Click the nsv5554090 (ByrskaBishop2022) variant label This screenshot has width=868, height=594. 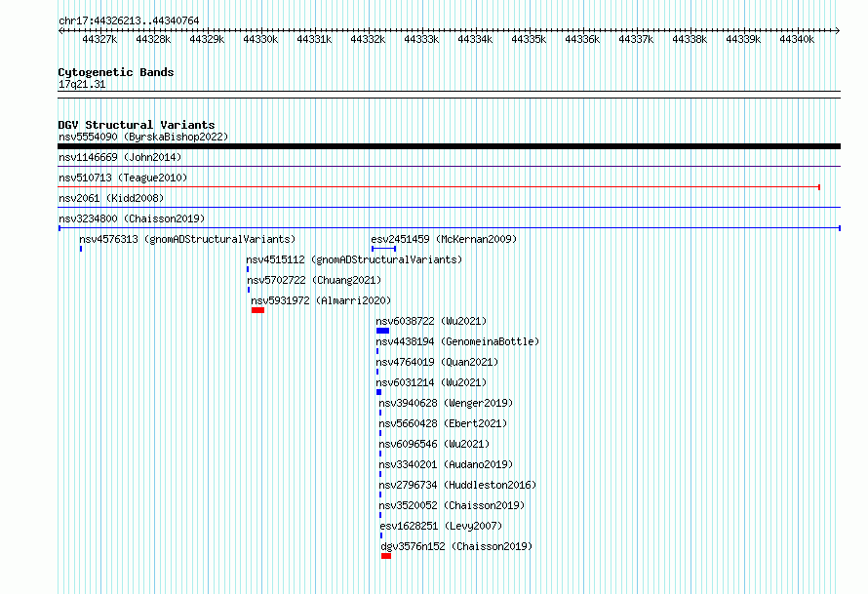point(143,137)
